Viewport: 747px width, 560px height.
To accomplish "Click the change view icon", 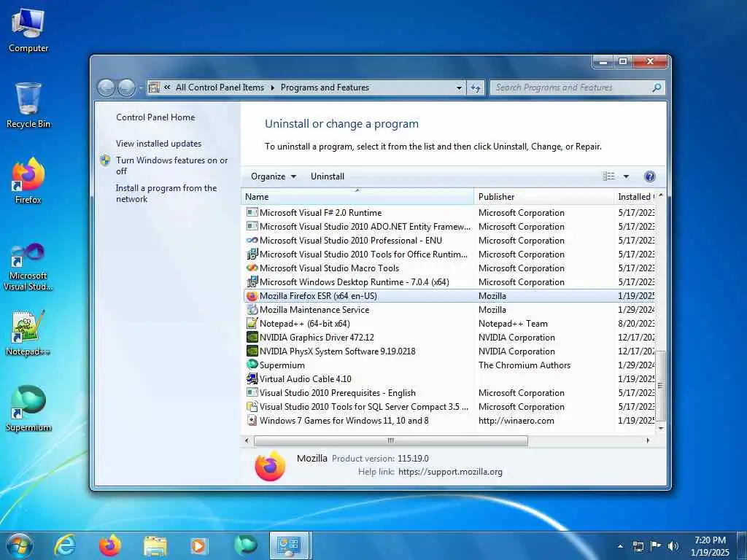I will (x=609, y=176).
